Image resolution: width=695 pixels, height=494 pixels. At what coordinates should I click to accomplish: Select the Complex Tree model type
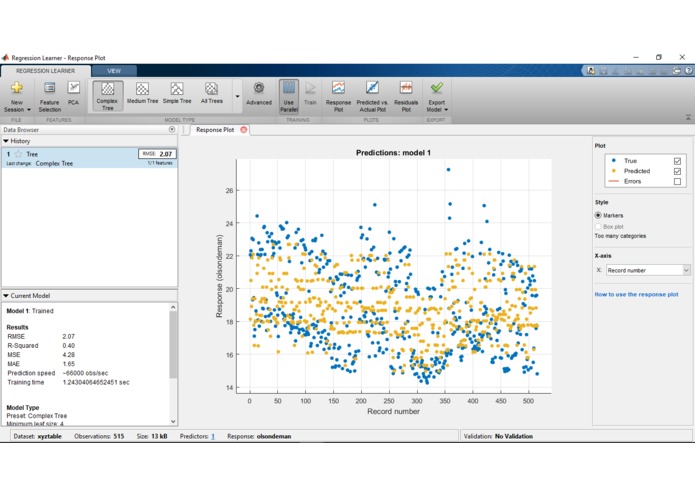(x=108, y=96)
